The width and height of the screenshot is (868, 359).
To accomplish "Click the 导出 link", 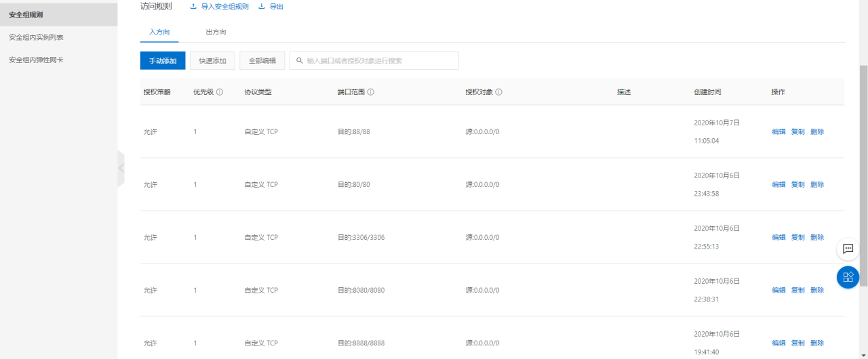I will pos(277,6).
